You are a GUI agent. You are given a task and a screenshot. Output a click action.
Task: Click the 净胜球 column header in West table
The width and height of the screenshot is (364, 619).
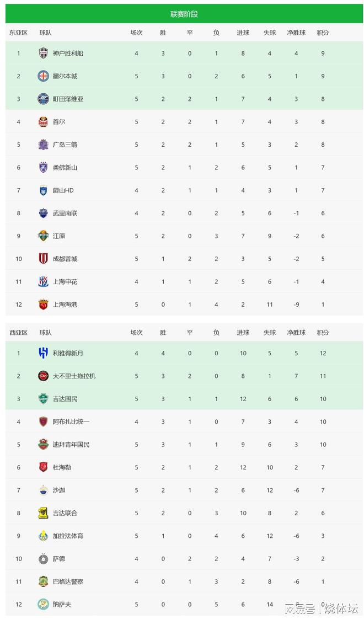pos(296,333)
